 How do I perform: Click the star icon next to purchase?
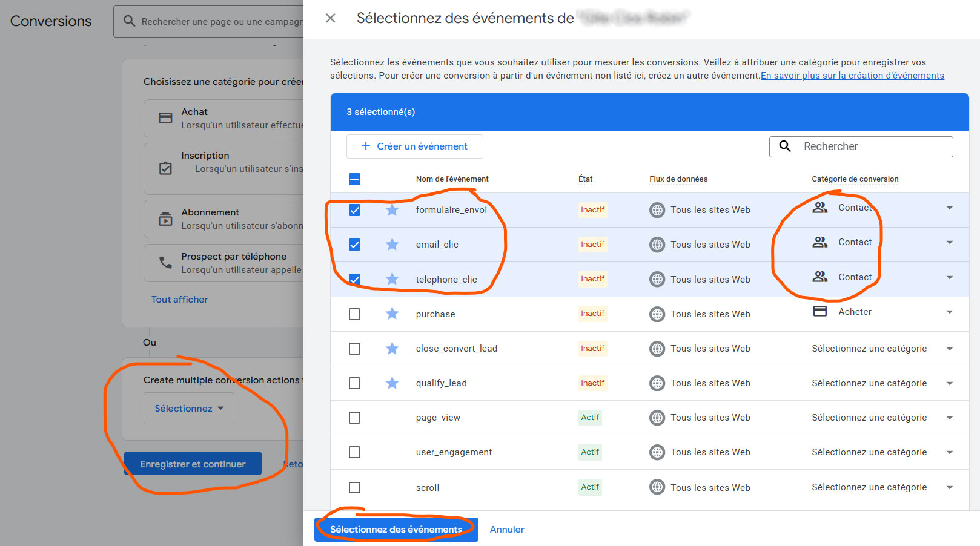tap(392, 314)
